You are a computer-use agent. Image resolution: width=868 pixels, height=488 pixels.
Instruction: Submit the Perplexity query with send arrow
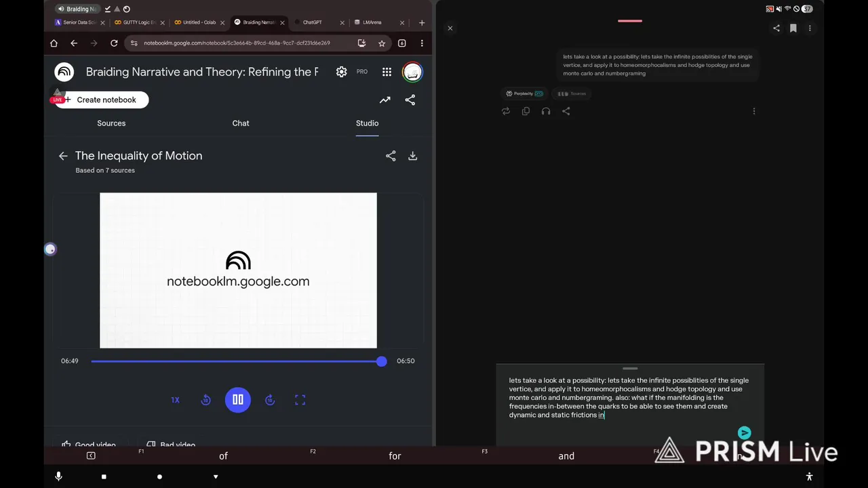pyautogui.click(x=745, y=433)
